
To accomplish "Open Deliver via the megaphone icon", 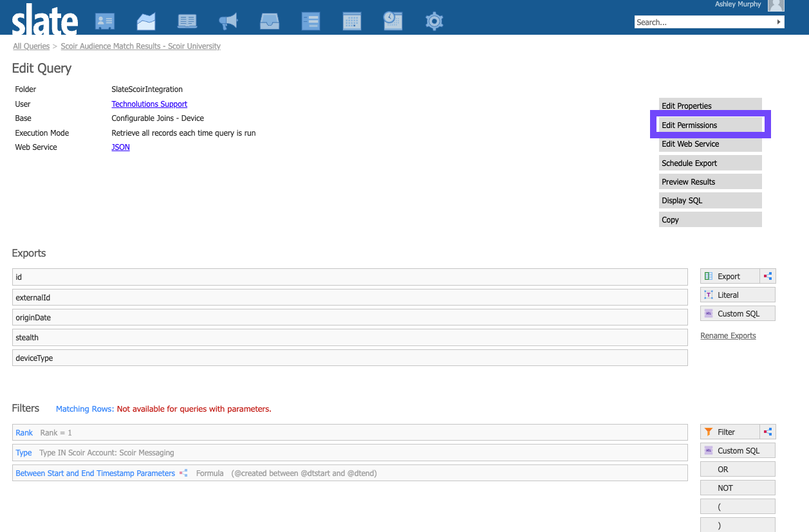I will (228, 21).
